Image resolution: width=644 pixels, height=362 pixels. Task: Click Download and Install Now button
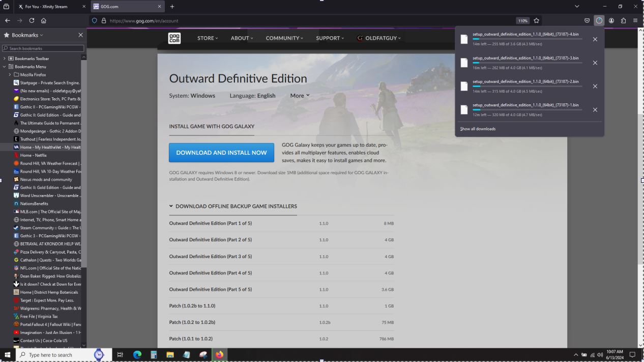point(221,153)
